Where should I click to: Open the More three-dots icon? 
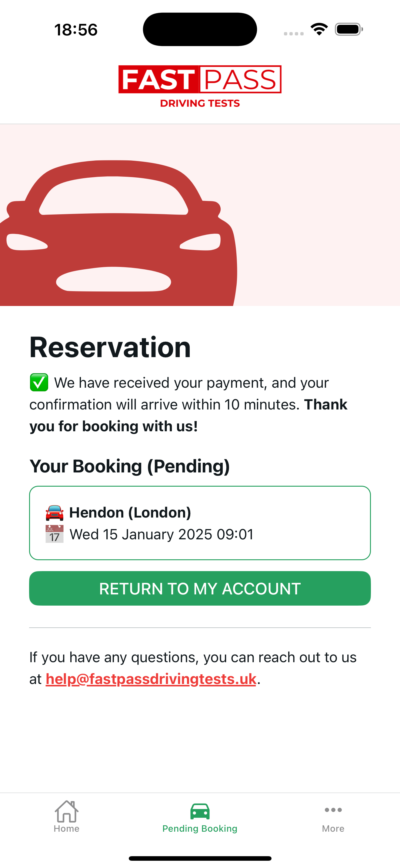(x=333, y=810)
